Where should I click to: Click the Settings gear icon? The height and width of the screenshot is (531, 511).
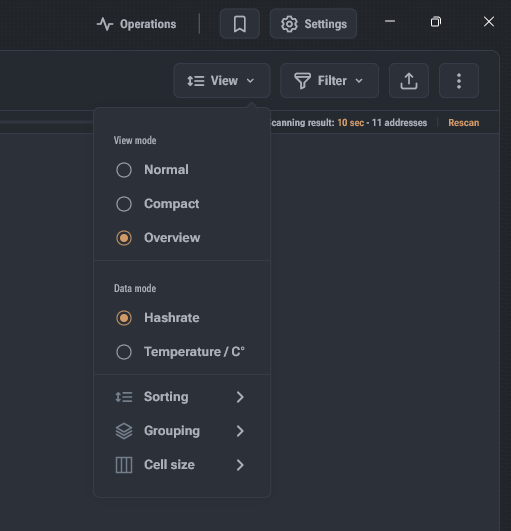(x=289, y=24)
